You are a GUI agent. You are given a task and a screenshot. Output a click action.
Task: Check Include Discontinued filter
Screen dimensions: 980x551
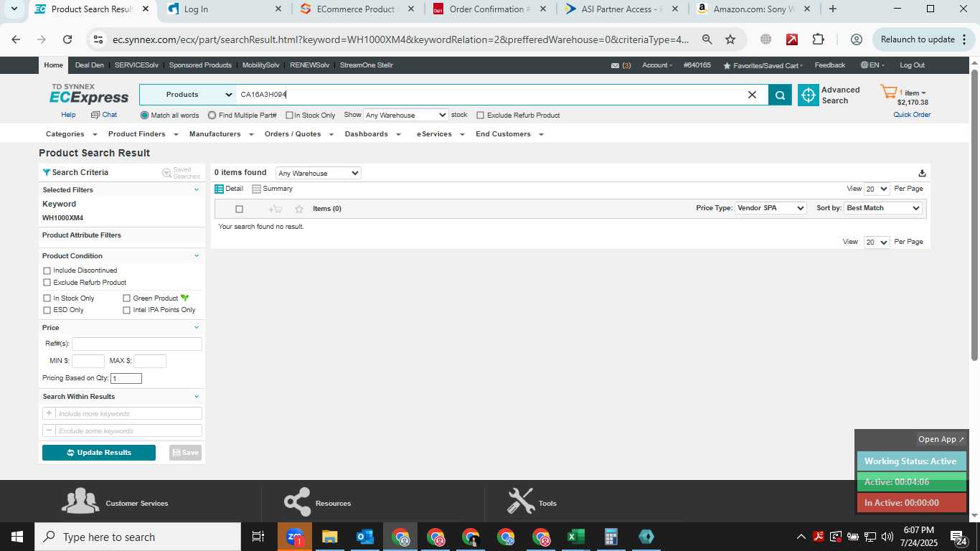(x=47, y=270)
